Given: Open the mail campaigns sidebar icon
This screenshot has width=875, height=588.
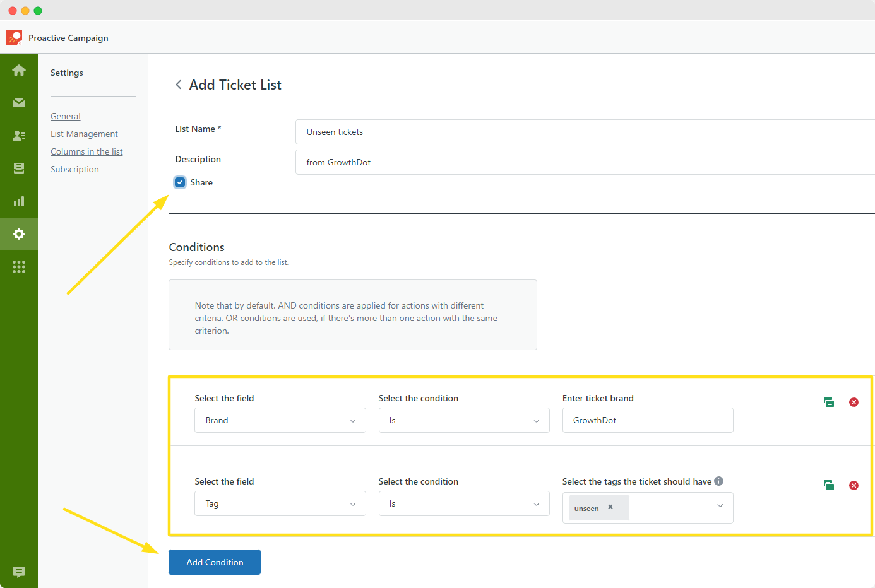Looking at the screenshot, I should [x=19, y=103].
